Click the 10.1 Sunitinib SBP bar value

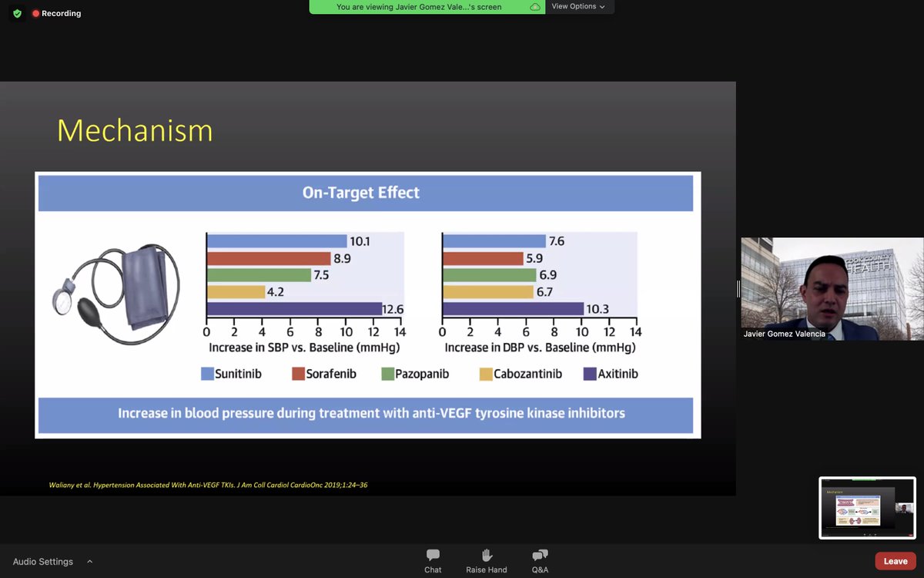[360, 241]
